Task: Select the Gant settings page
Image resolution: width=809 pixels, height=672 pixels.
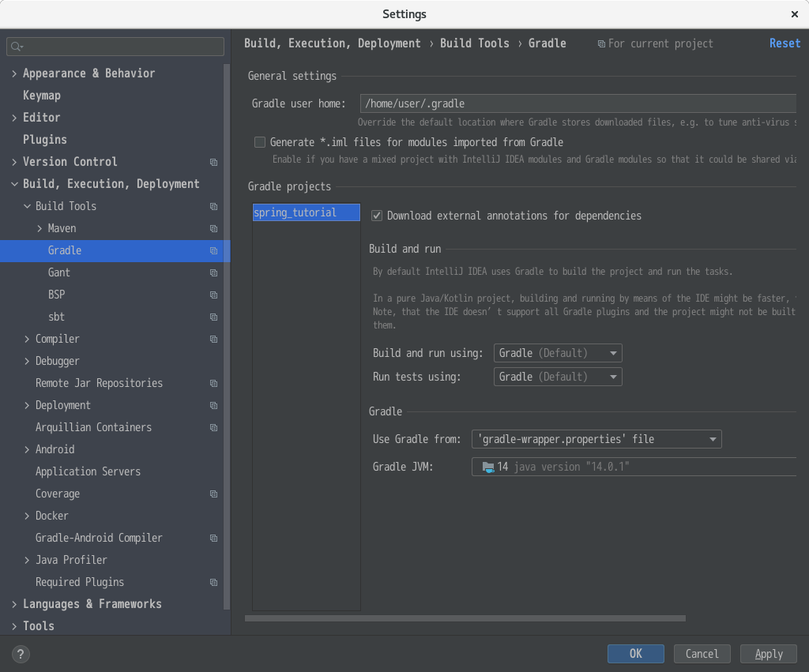Action: tap(58, 272)
